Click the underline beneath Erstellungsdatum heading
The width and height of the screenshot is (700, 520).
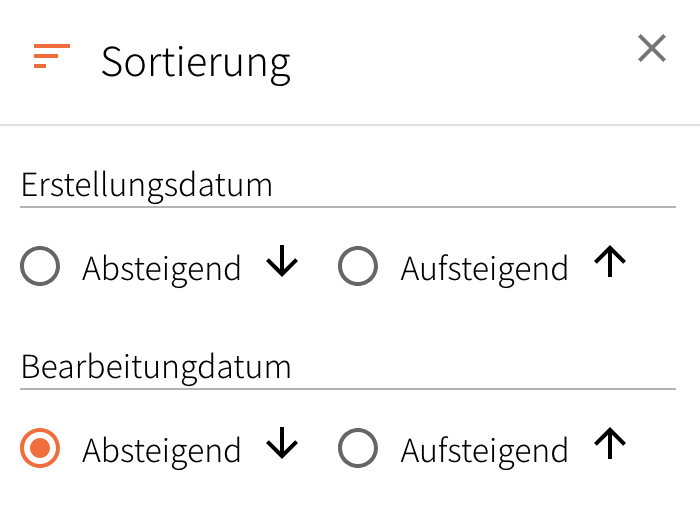pyautogui.click(x=348, y=207)
